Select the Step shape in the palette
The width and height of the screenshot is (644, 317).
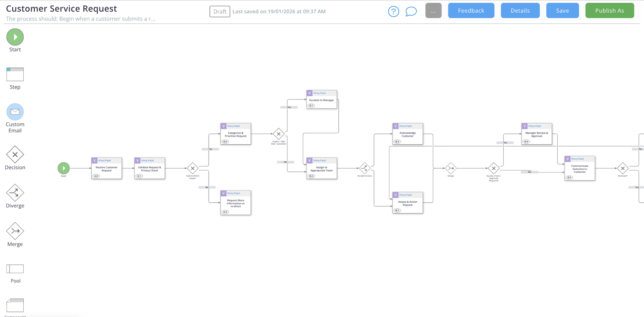point(15,75)
